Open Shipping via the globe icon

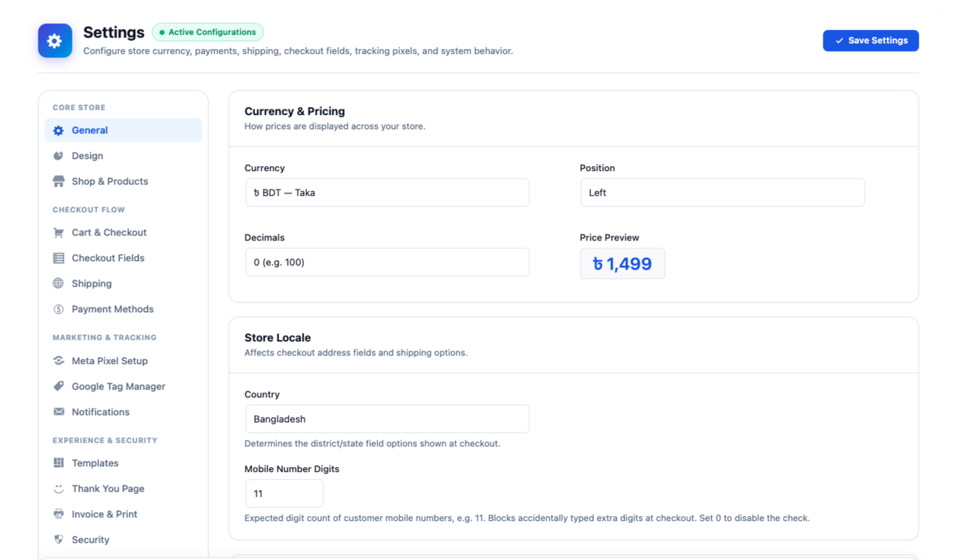[58, 283]
